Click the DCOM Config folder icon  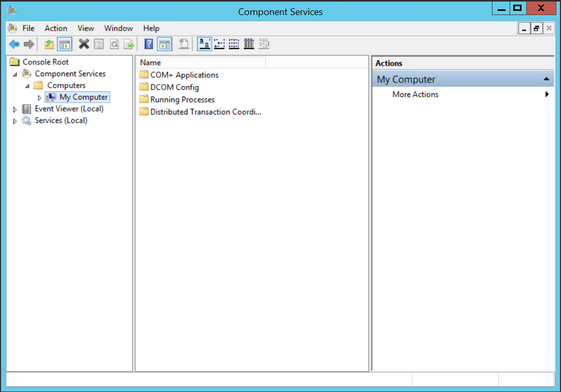(144, 87)
